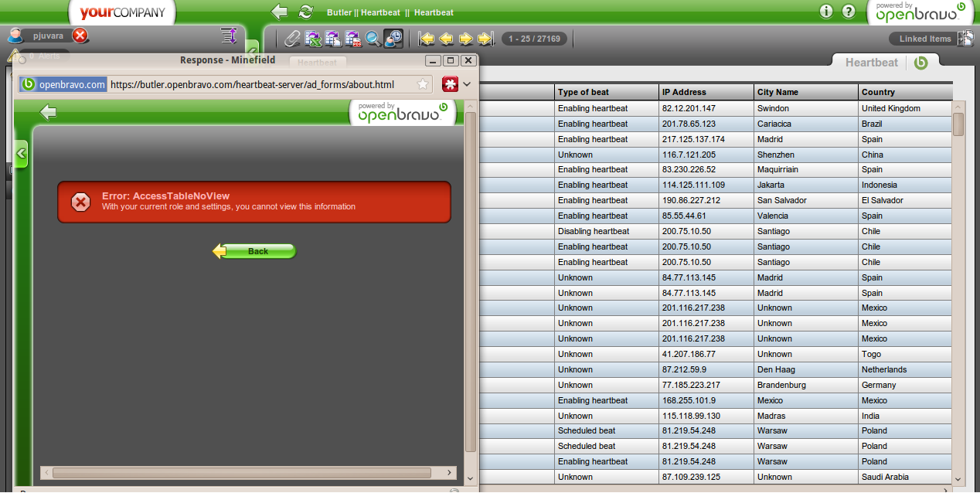Image resolution: width=980 pixels, height=493 pixels.
Task: Select the Heartbeat tab
Action: [872, 63]
